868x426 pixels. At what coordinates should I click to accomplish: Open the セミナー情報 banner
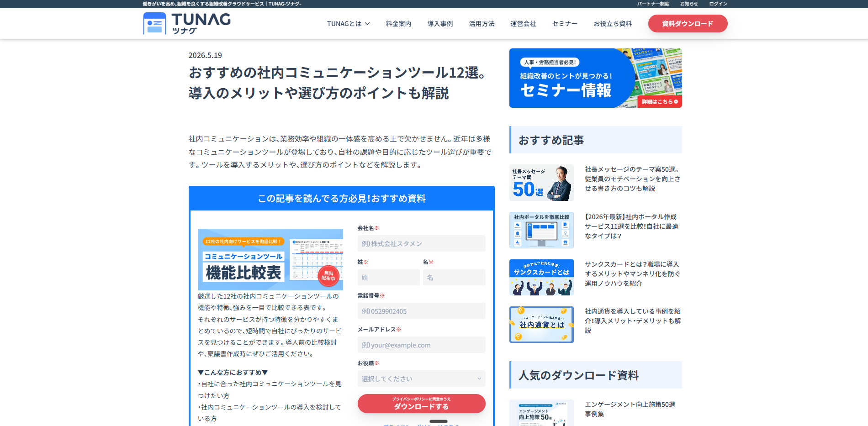click(595, 78)
